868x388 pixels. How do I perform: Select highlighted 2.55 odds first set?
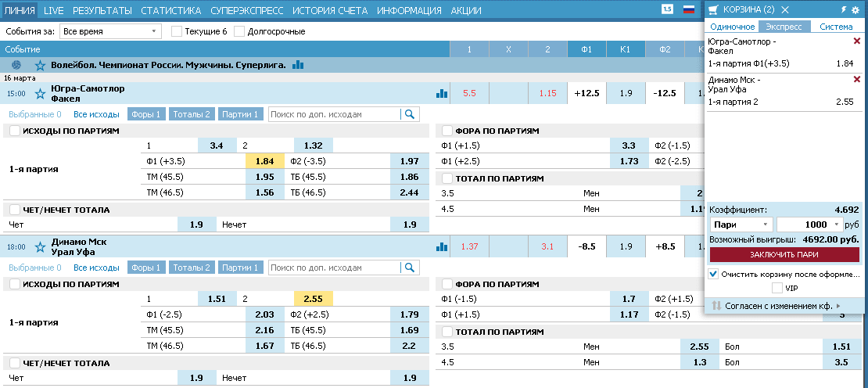pyautogui.click(x=314, y=299)
